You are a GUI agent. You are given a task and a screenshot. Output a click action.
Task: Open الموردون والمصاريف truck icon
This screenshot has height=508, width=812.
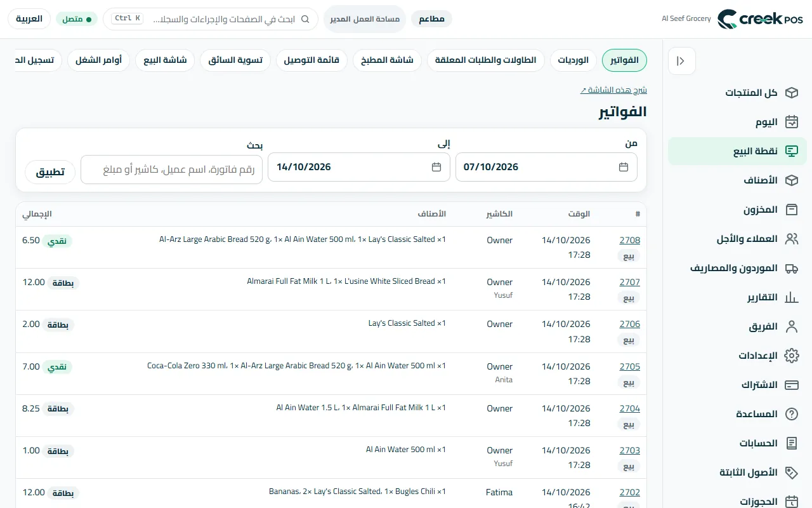tap(791, 268)
